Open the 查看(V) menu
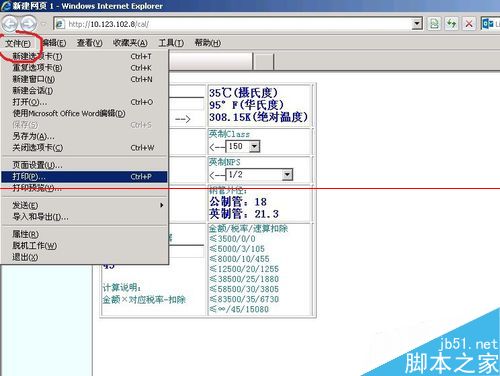500x376 pixels. point(90,43)
